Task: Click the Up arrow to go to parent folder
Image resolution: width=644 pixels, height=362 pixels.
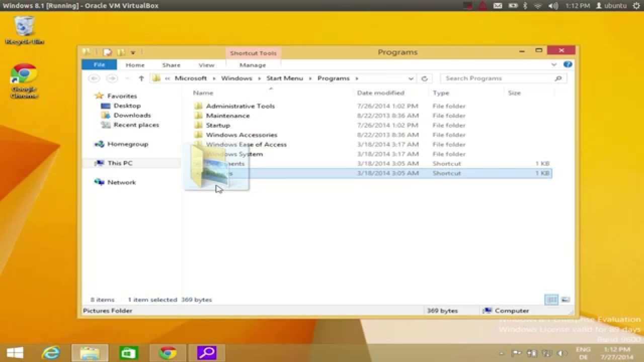Action: point(141,78)
